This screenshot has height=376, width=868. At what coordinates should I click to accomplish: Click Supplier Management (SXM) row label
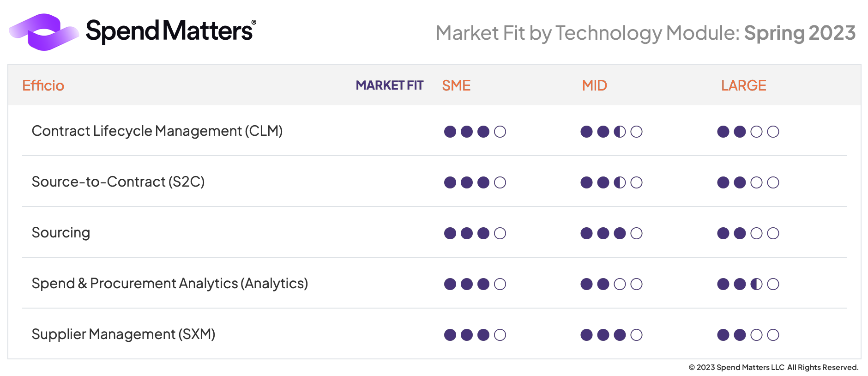coord(123,334)
